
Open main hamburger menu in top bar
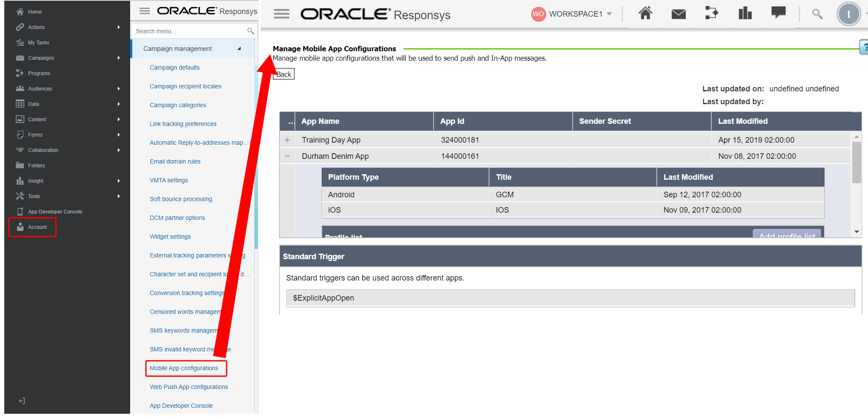click(x=282, y=14)
